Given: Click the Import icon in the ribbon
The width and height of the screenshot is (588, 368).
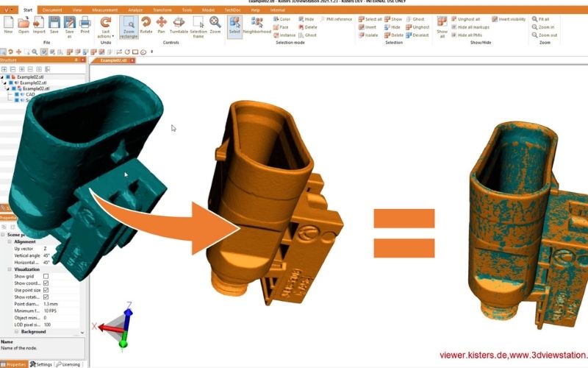Looking at the screenshot, I should (x=39, y=23).
